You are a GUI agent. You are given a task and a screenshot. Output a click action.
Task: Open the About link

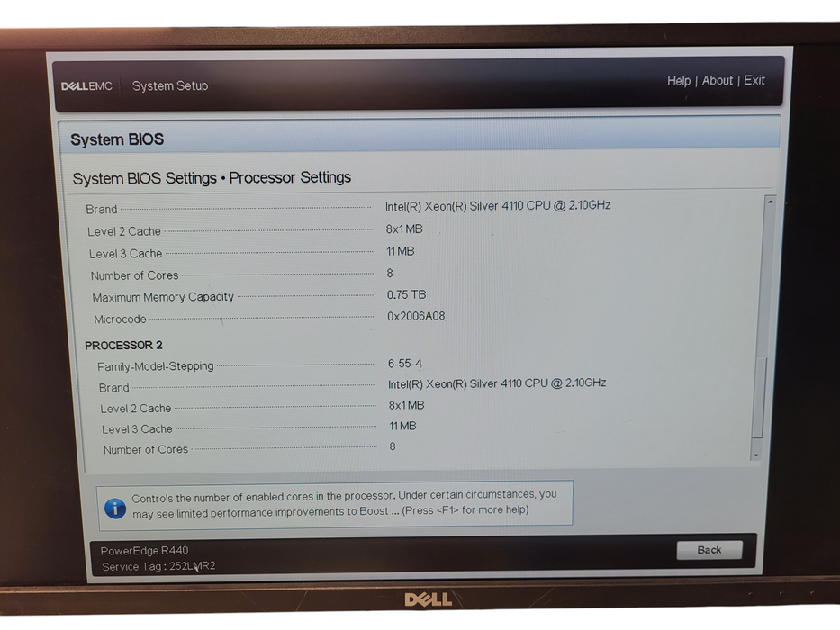pyautogui.click(x=717, y=81)
